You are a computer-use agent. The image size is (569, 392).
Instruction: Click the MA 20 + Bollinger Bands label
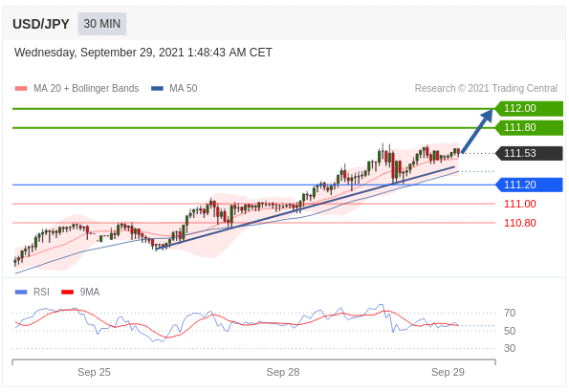(86, 88)
